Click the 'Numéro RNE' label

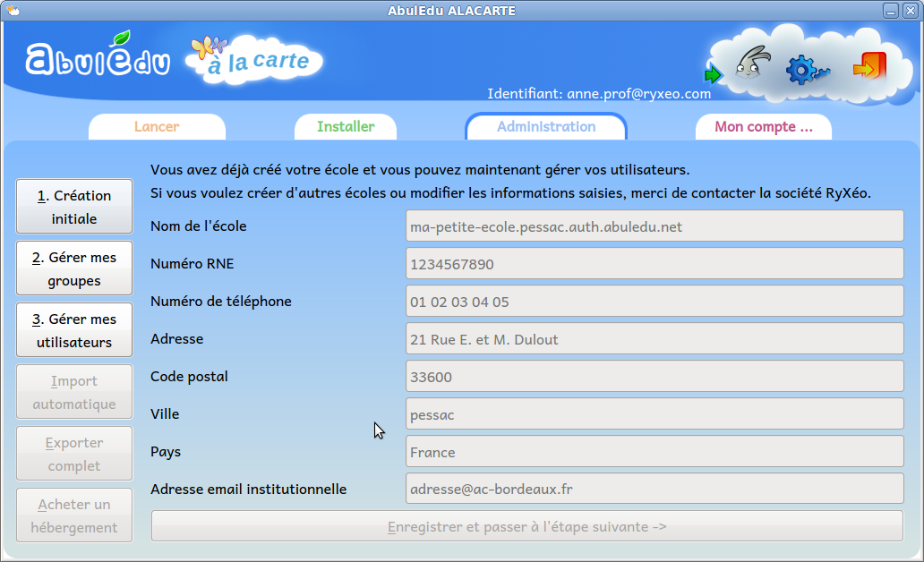192,264
